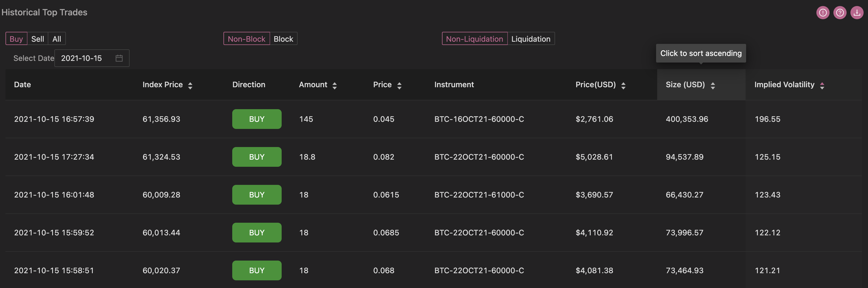868x288 pixels.
Task: Click BUY button for 16:57:39 trade
Action: [257, 119]
